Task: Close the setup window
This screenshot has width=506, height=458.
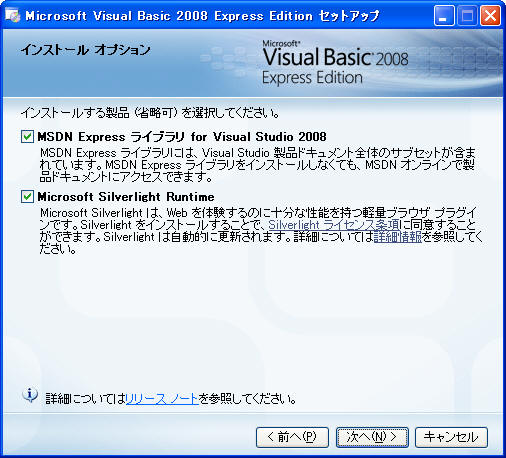Action: (x=490, y=16)
